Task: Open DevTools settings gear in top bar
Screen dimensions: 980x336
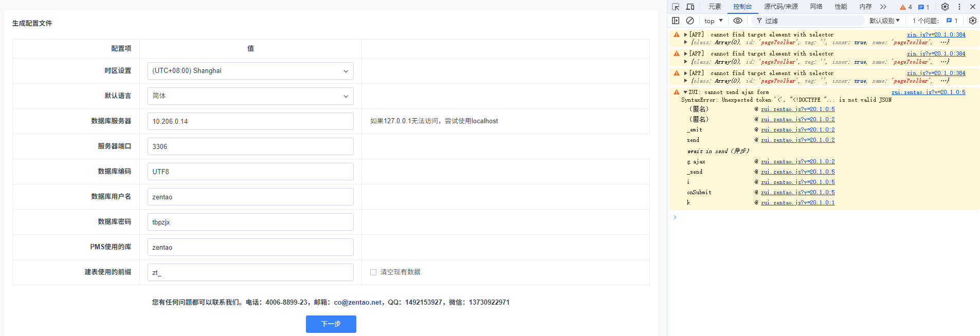Action: pos(945,7)
